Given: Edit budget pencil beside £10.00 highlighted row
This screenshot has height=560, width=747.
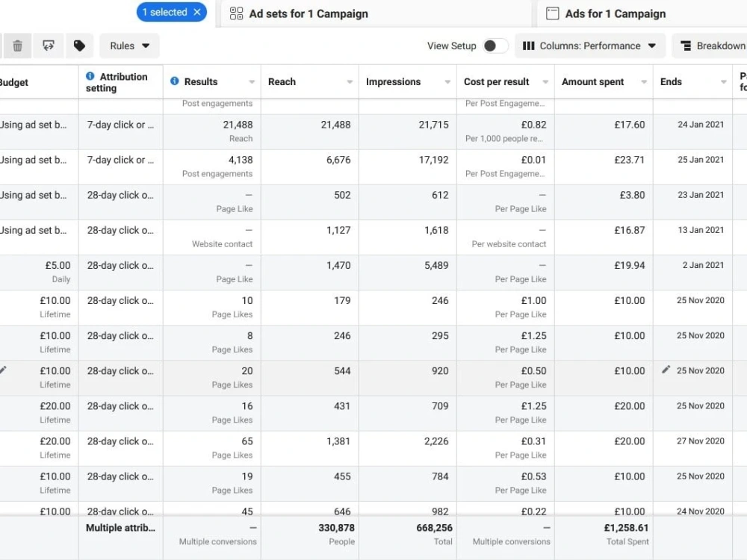Looking at the screenshot, I should (3, 370).
